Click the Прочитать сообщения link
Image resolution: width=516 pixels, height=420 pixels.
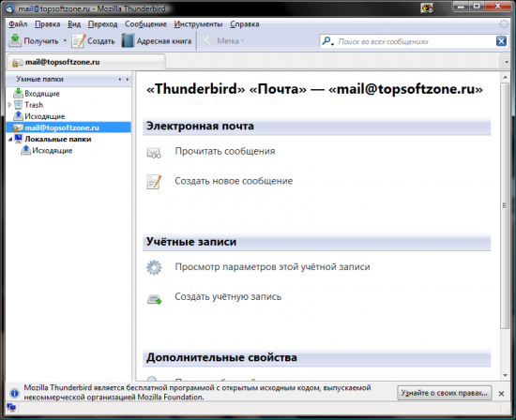(225, 151)
